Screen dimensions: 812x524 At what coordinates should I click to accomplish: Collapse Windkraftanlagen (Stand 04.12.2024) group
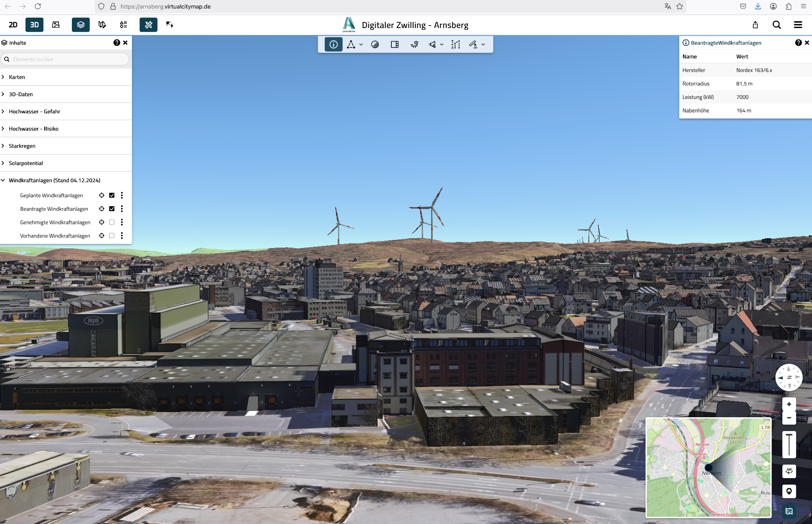pos(3,180)
